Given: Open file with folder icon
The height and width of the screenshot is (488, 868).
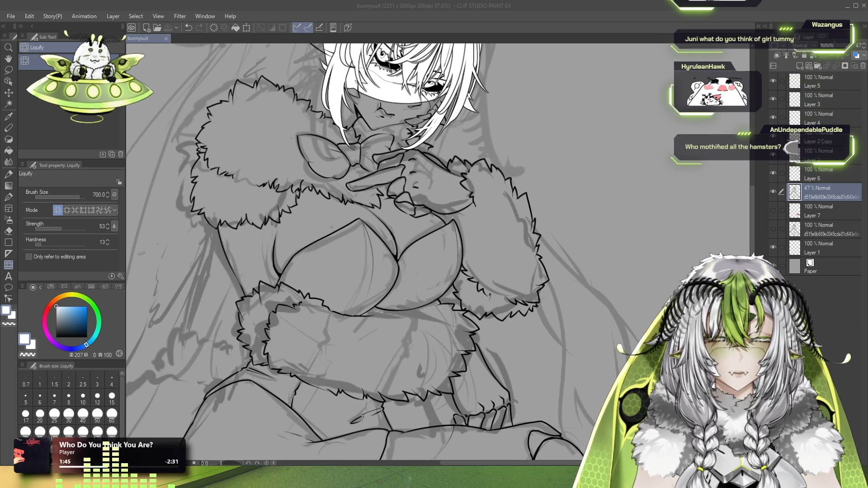Looking at the screenshot, I should tap(157, 28).
